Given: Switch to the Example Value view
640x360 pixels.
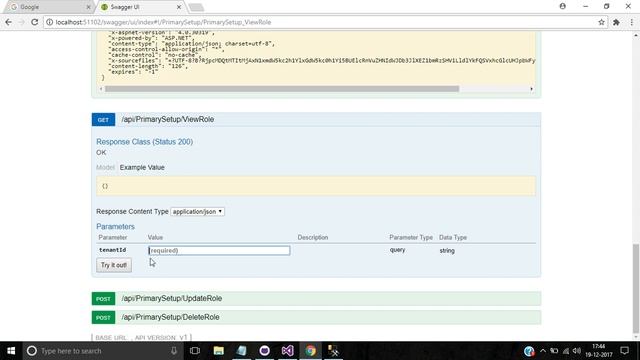Looking at the screenshot, I should [x=142, y=167].
